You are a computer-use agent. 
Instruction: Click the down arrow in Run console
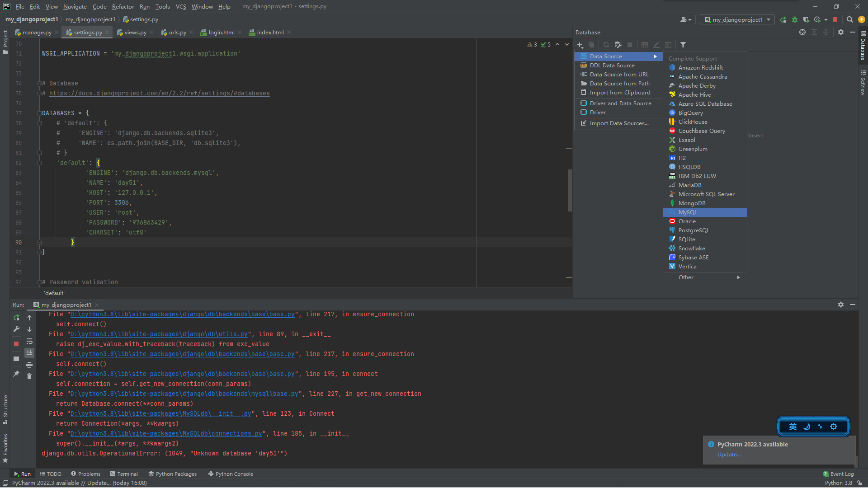pos(29,329)
